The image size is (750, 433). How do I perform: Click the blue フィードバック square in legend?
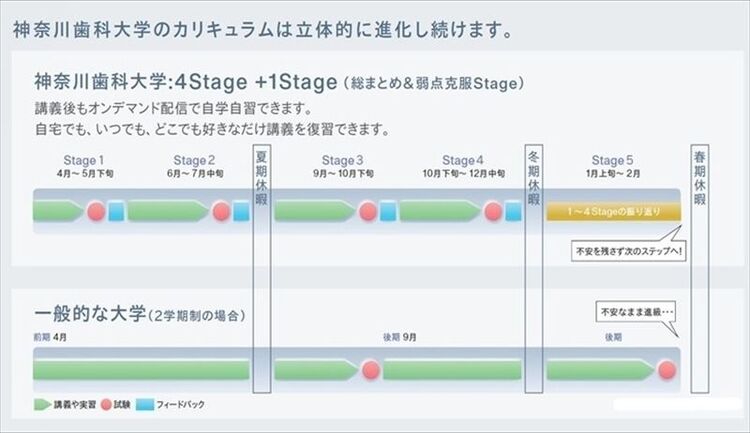click(x=144, y=405)
